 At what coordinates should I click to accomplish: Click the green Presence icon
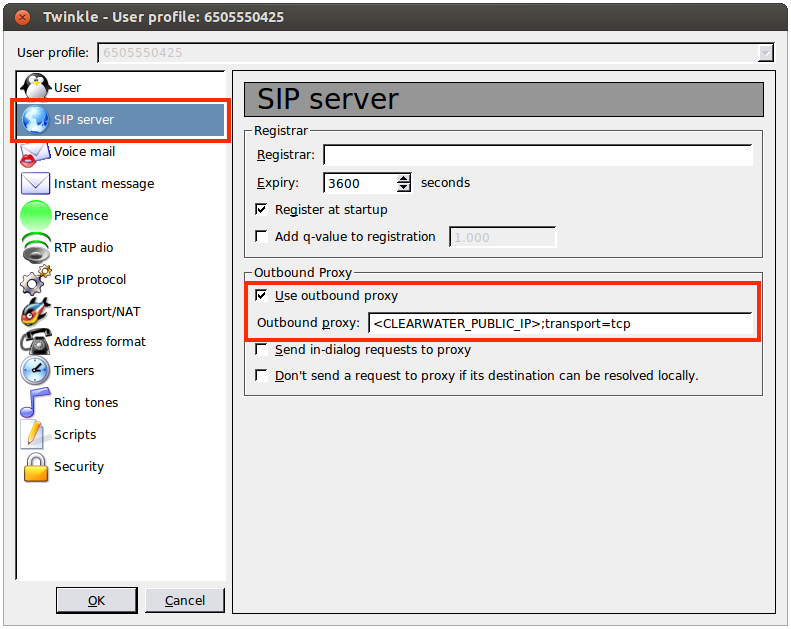[36, 216]
